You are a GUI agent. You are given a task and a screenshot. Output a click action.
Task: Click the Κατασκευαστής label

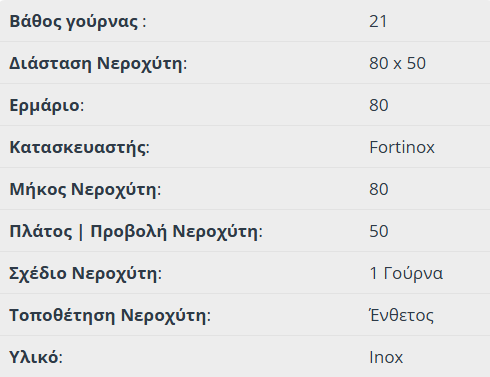80,147
